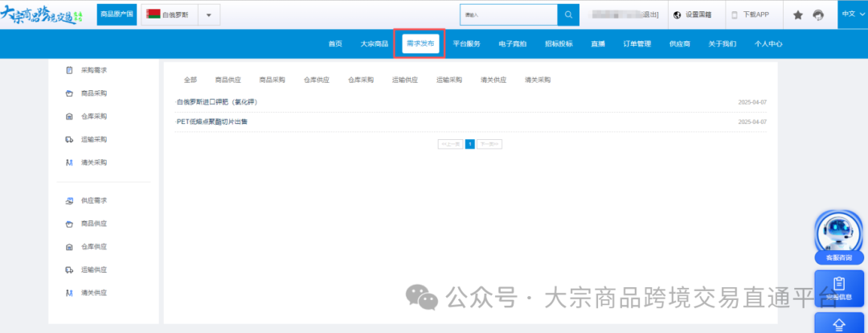Click the globe icon beside 设置国籍
This screenshot has width=868, height=333.
(677, 14)
